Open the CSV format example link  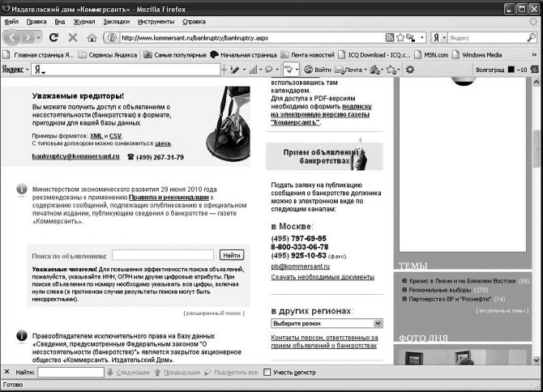115,136
